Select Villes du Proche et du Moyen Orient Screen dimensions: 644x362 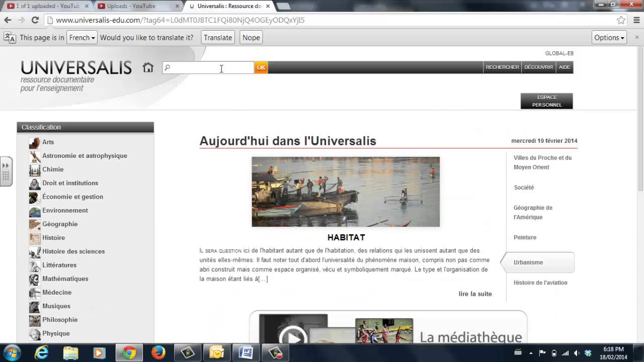(x=542, y=162)
